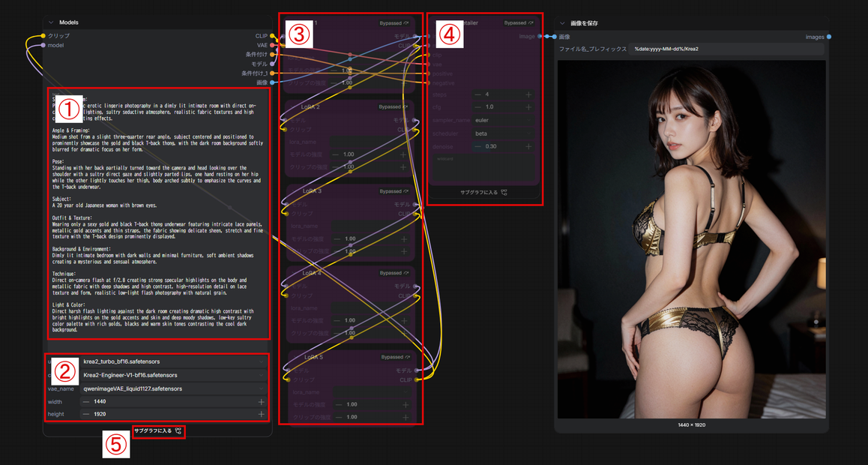Increase the detailer steps value with plus
Image resolution: width=868 pixels, height=465 pixels.
point(528,94)
